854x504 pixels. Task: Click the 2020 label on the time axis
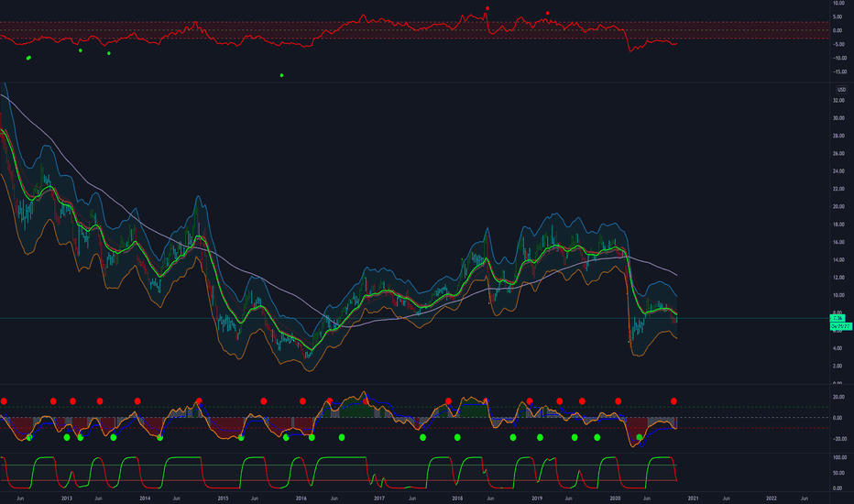[615, 498]
